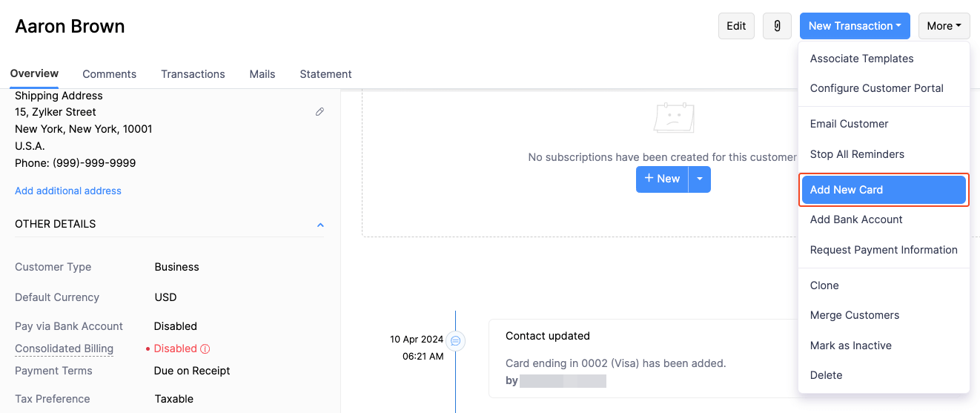The width and height of the screenshot is (980, 413).
Task: Click the info icon next to Disabled
Action: [x=205, y=348]
